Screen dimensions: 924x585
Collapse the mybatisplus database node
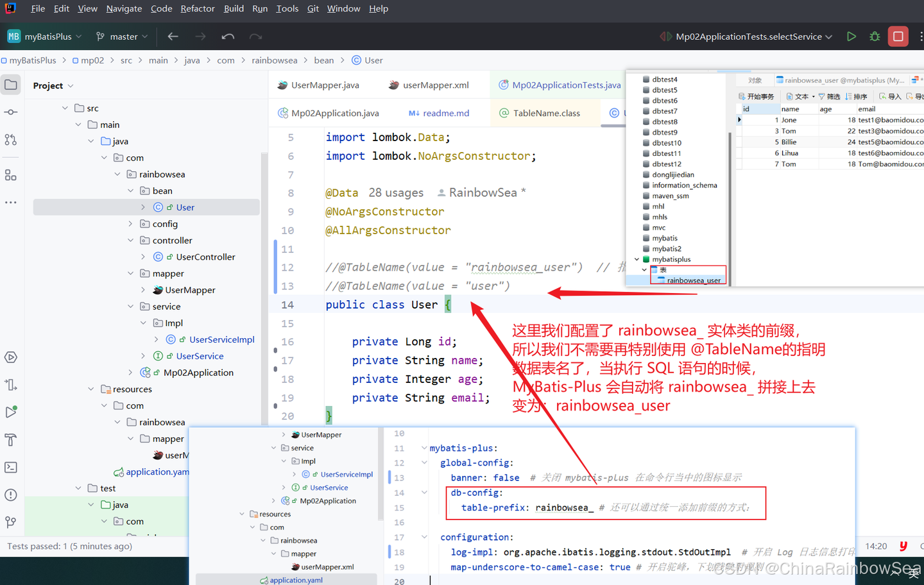point(637,259)
